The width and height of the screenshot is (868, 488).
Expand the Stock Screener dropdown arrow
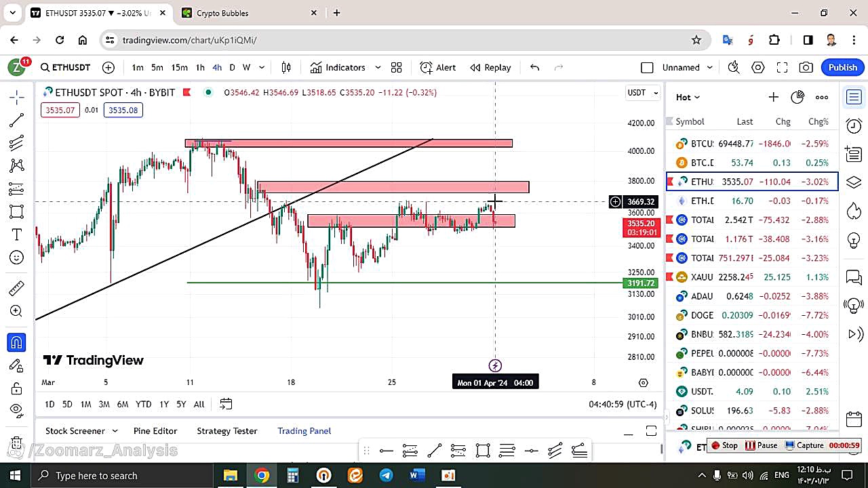pyautogui.click(x=115, y=431)
